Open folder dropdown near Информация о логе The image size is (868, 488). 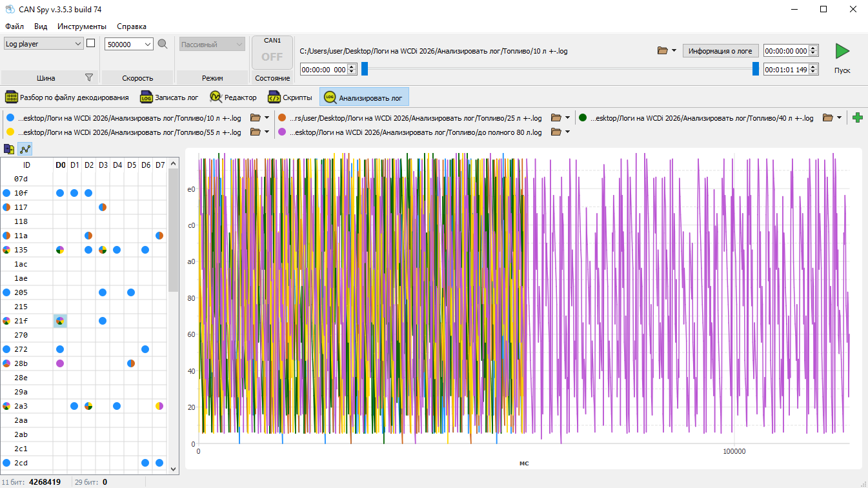tap(667, 50)
